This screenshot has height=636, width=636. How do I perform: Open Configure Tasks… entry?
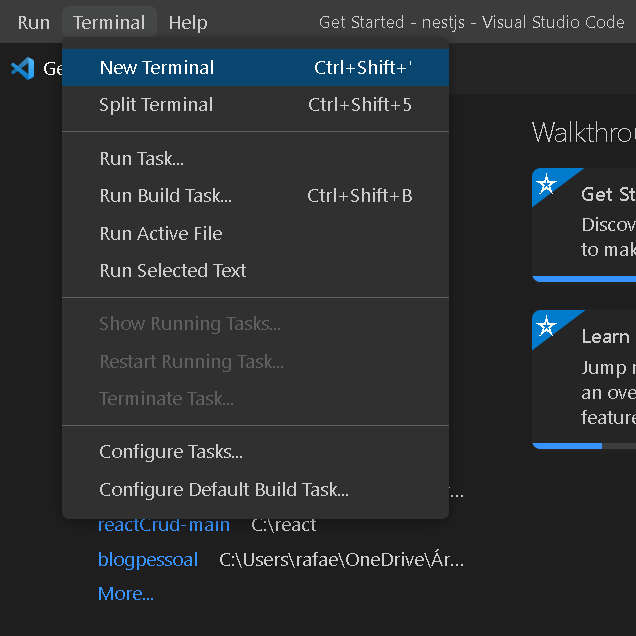click(x=171, y=452)
